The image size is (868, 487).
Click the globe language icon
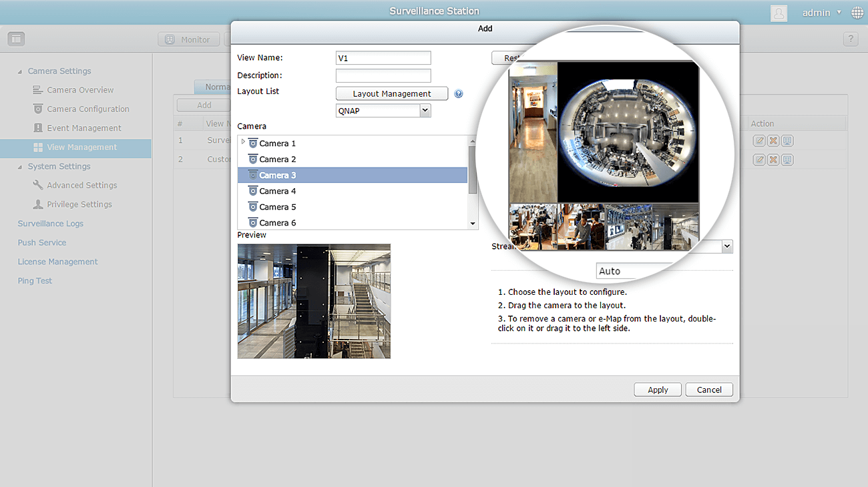point(857,13)
